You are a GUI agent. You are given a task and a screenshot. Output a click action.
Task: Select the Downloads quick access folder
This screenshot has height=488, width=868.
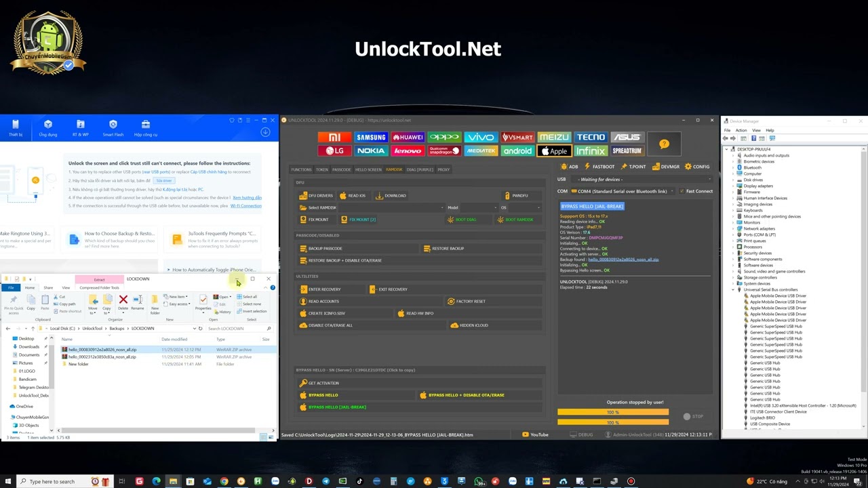(28, 347)
